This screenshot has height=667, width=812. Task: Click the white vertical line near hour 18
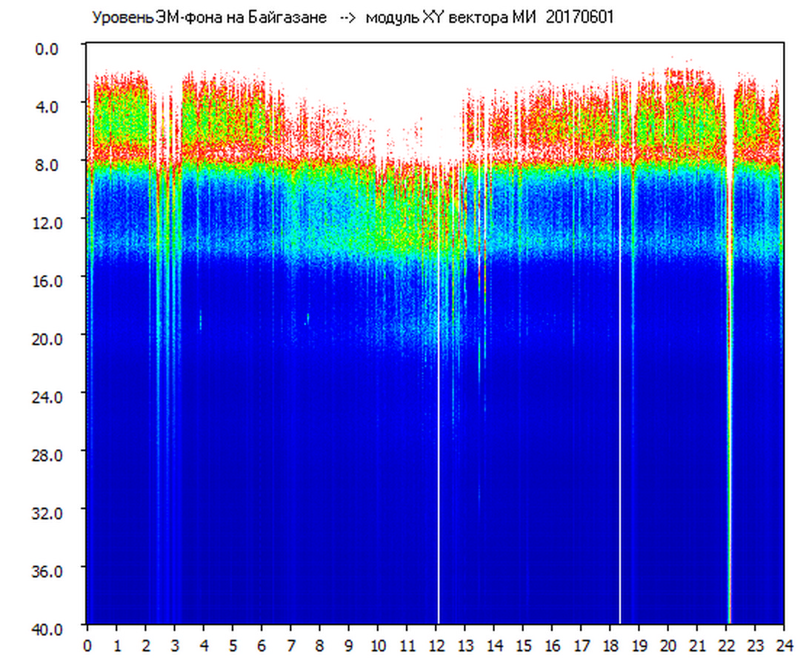(x=620, y=445)
